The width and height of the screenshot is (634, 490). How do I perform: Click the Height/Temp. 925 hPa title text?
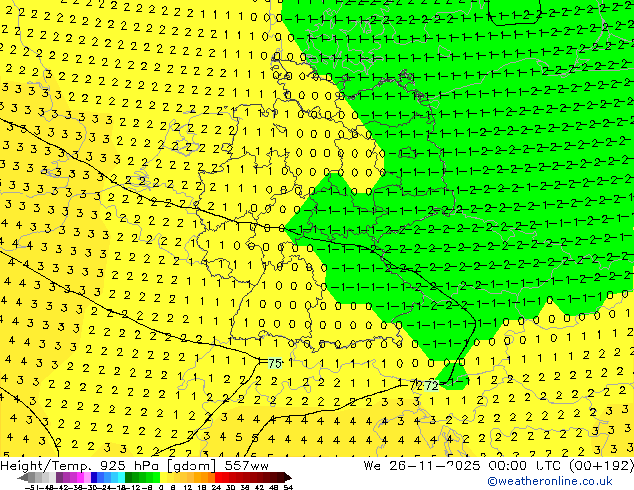tap(80, 466)
